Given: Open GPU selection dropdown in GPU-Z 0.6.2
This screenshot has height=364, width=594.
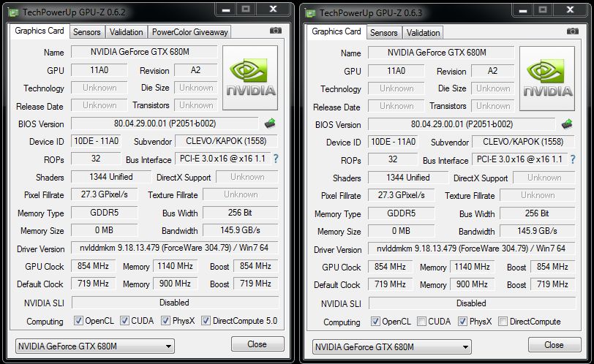Looking at the screenshot, I should click(94, 346).
